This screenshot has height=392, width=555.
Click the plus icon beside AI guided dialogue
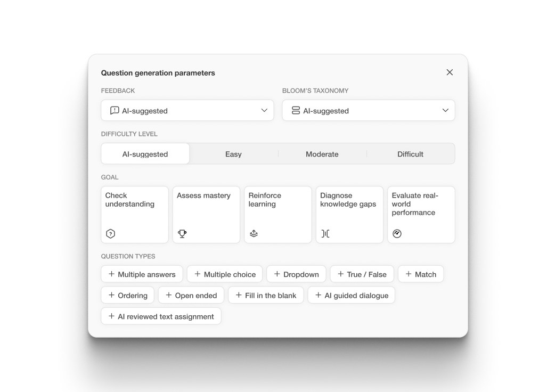(x=318, y=295)
